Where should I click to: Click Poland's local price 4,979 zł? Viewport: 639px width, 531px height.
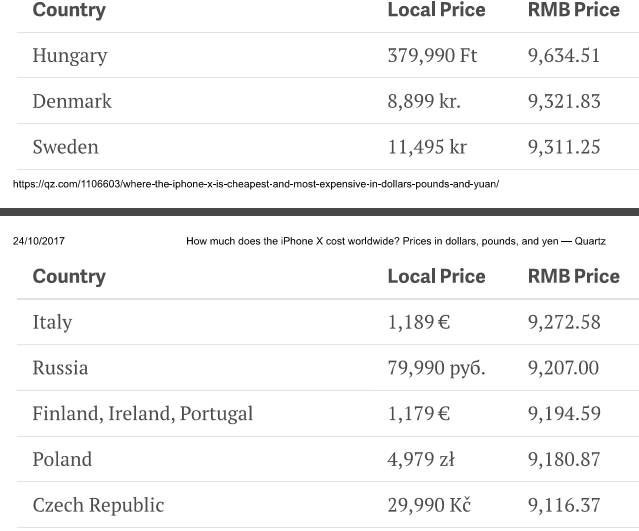421,460
